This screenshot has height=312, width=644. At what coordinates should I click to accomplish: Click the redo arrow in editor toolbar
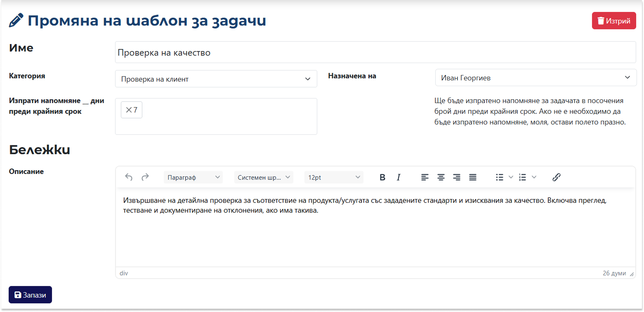145,177
